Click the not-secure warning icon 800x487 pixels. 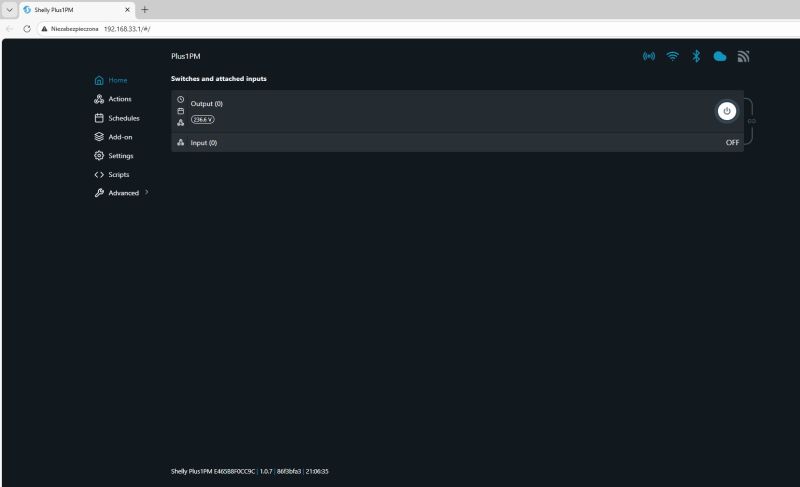(x=44, y=29)
